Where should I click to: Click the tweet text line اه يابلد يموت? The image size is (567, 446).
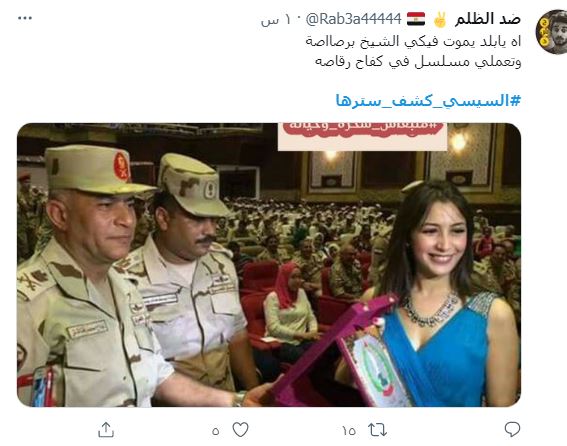pyautogui.click(x=413, y=41)
